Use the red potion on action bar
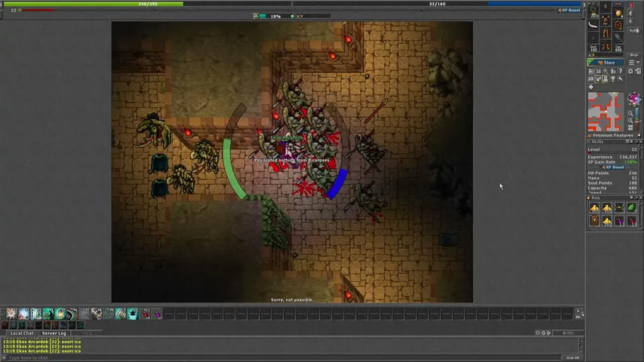This screenshot has width=644, height=362. [x=145, y=314]
